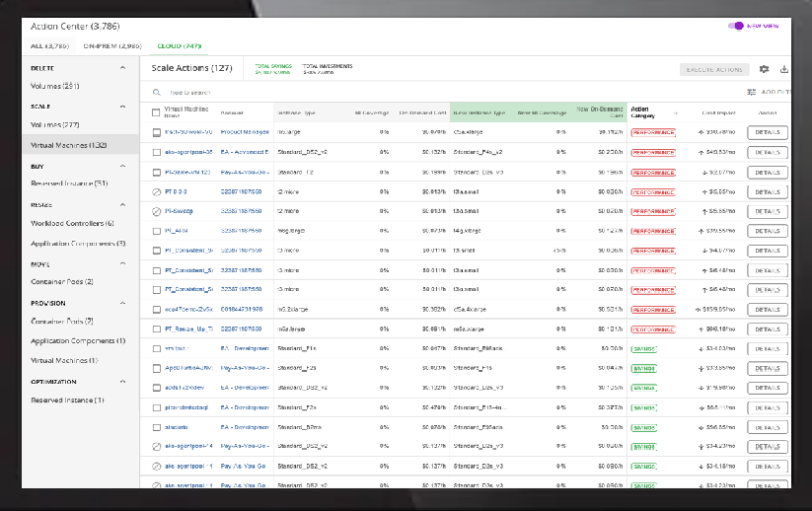Collapse the DELETE section

click(122, 68)
